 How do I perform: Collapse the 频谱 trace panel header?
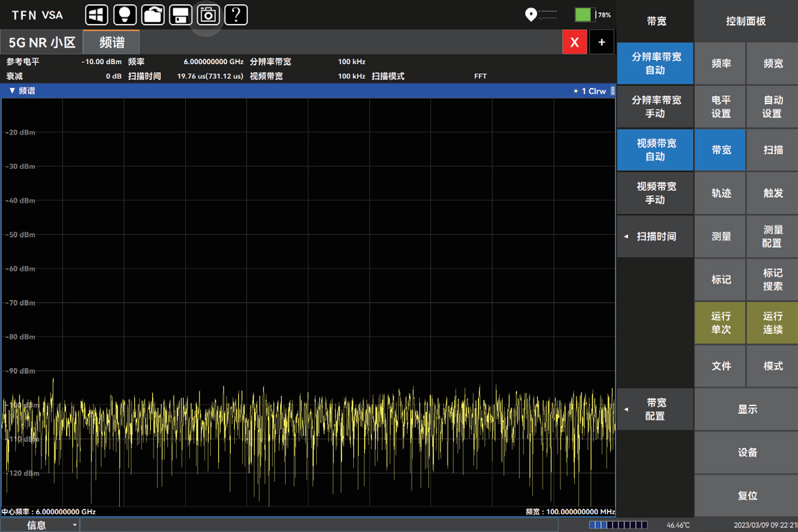(12, 91)
